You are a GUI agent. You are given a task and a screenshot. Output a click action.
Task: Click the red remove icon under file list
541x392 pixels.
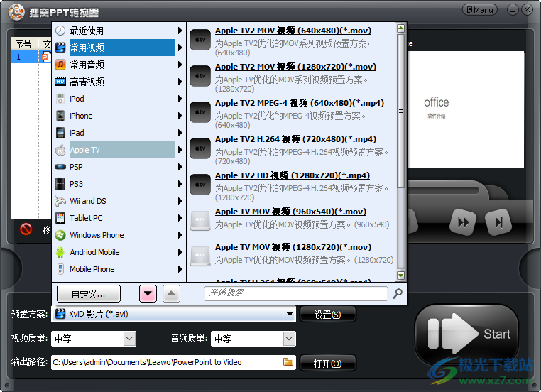tap(26, 229)
